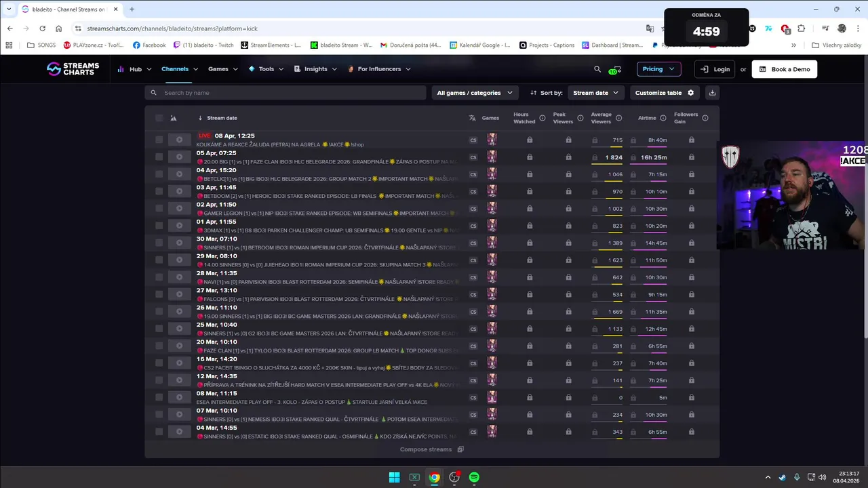Open Windows Start menu
Screen dimensions: 868x488
[394, 477]
